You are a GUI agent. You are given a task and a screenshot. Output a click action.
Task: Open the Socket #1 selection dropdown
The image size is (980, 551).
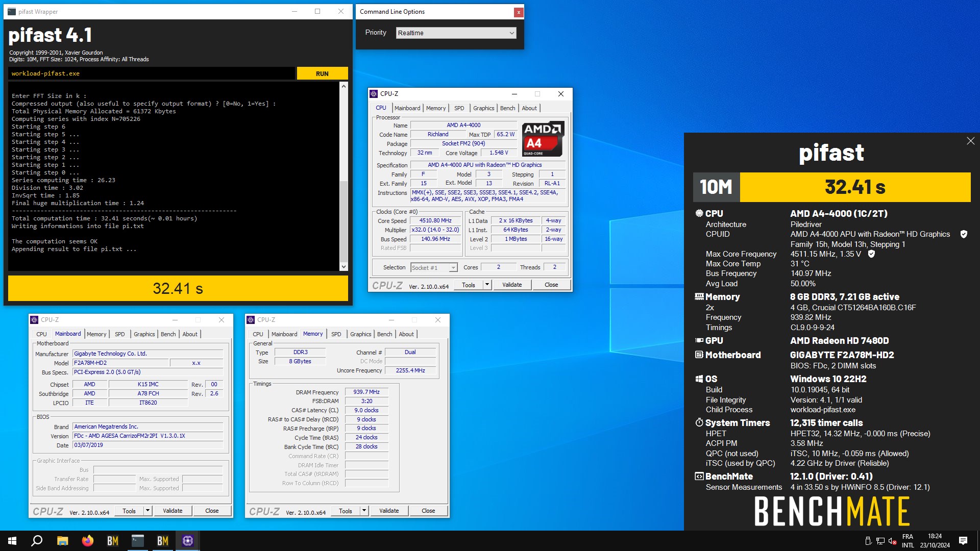click(x=434, y=267)
